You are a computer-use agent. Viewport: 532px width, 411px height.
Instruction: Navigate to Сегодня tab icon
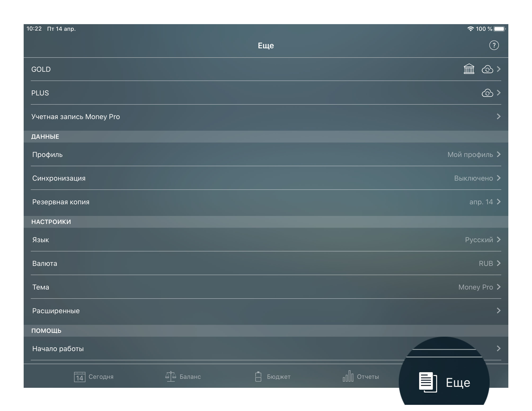(79, 376)
